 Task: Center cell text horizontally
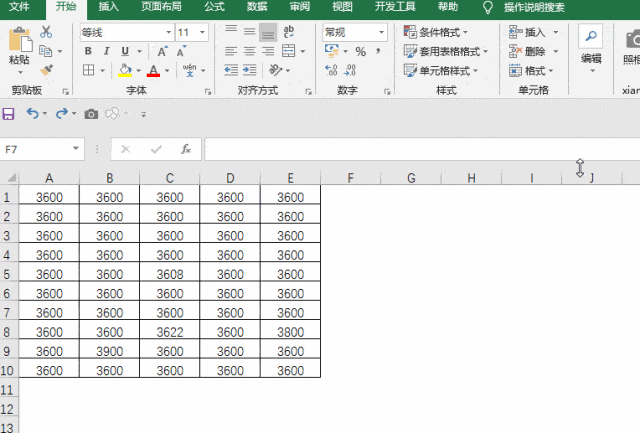249,51
